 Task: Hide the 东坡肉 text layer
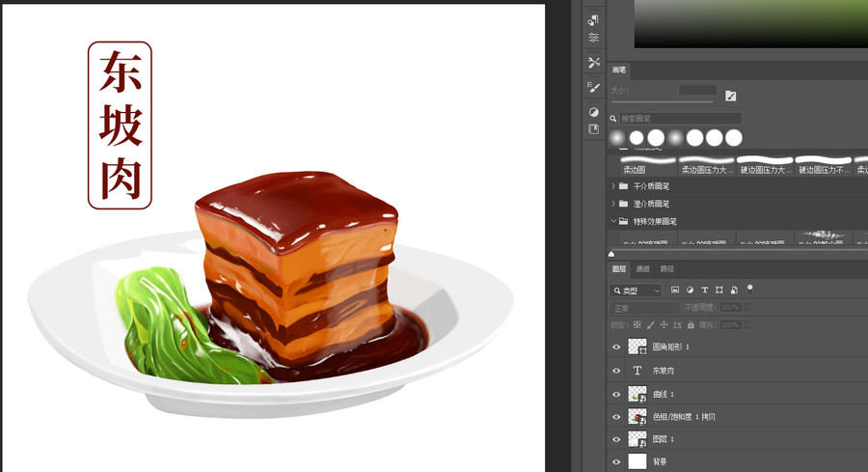(616, 371)
